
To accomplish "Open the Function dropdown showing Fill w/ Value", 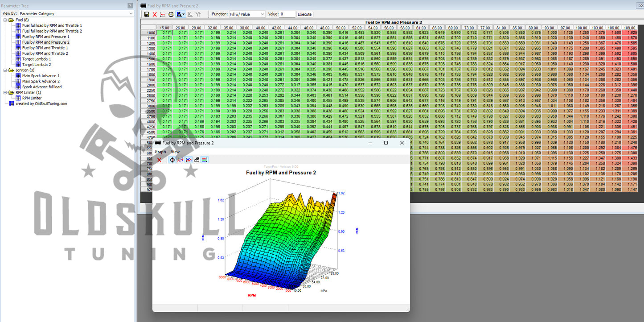I will [x=247, y=14].
